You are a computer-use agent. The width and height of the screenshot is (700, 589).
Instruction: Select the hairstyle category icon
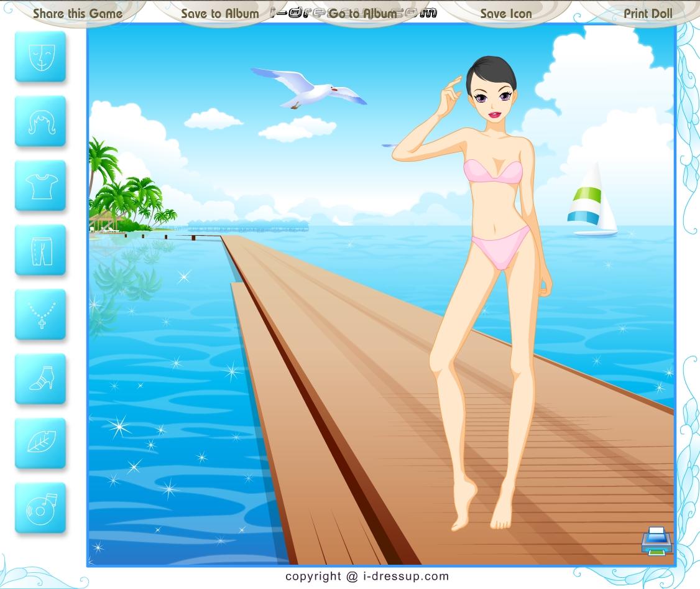tap(40, 121)
